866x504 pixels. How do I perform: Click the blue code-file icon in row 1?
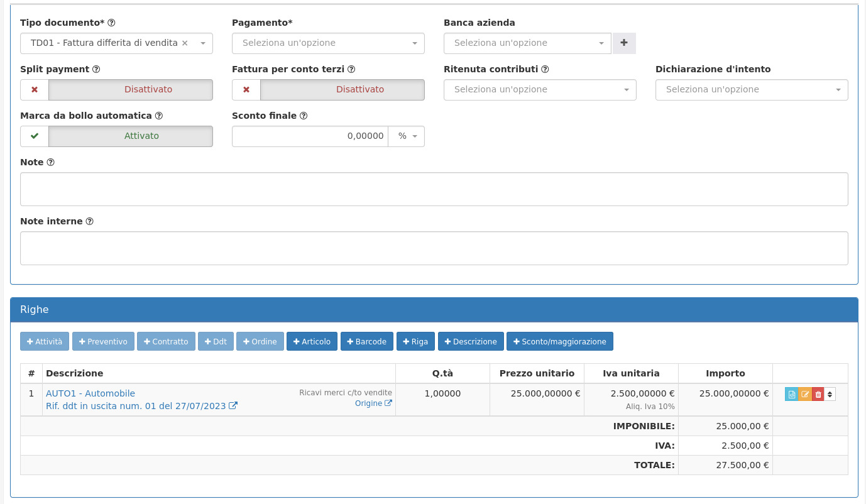[791, 394]
